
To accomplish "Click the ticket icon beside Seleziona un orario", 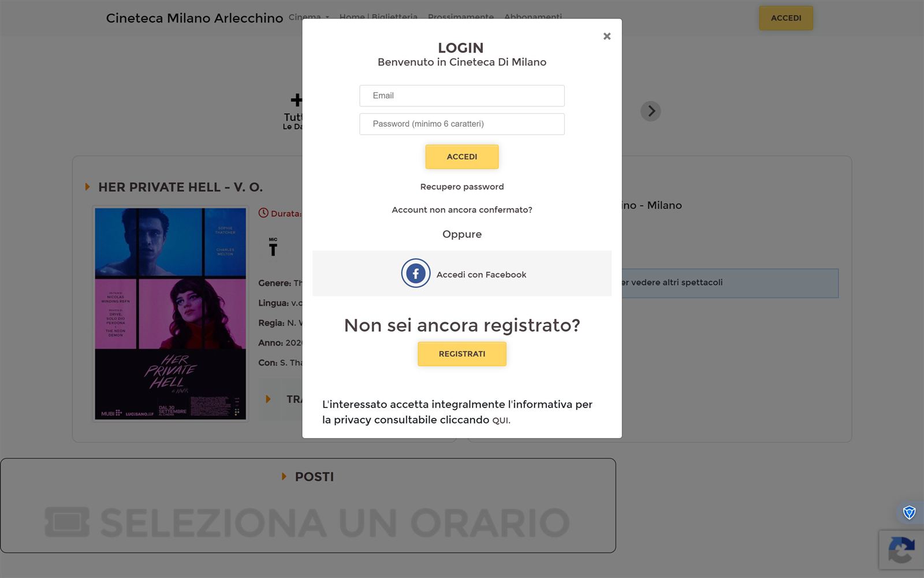I will tap(67, 522).
